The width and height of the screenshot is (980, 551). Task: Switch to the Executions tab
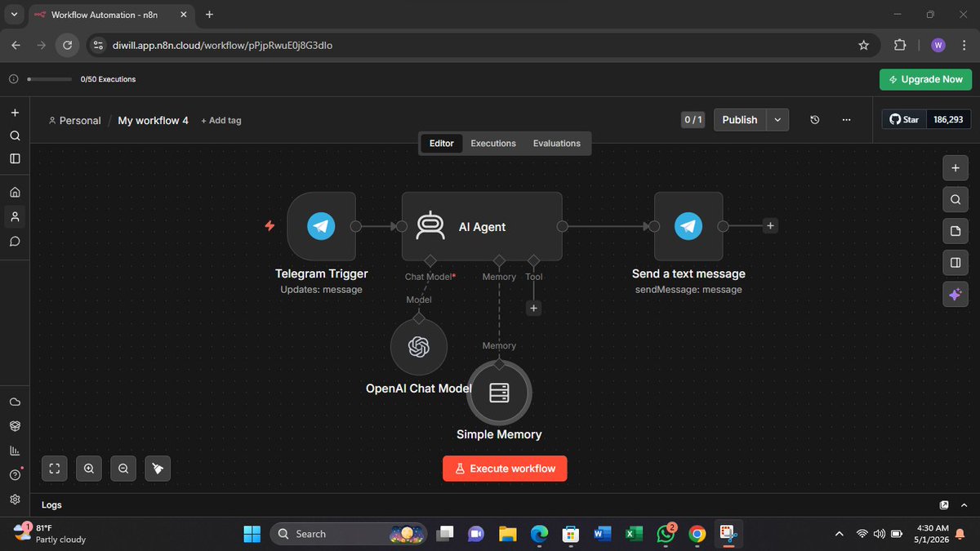pos(493,143)
